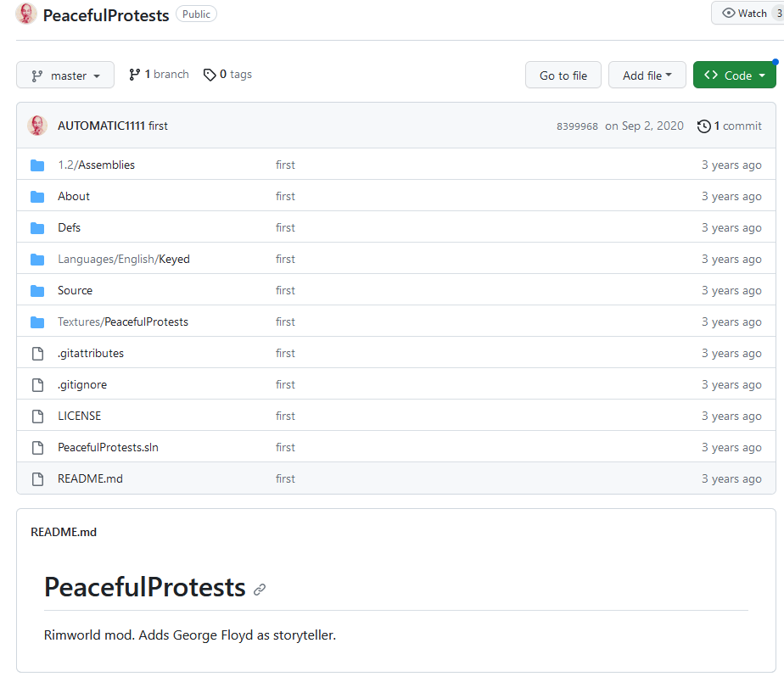Open commit hash 8399968

coord(577,126)
